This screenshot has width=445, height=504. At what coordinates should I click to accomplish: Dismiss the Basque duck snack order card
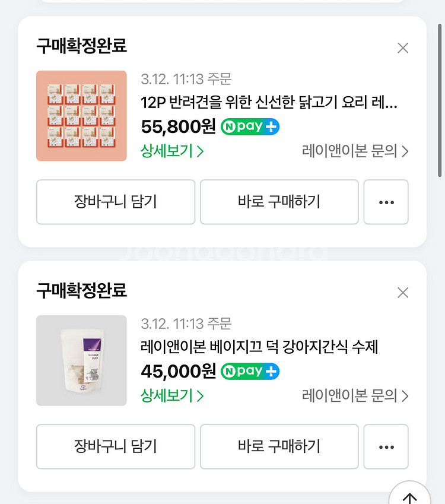[403, 293]
